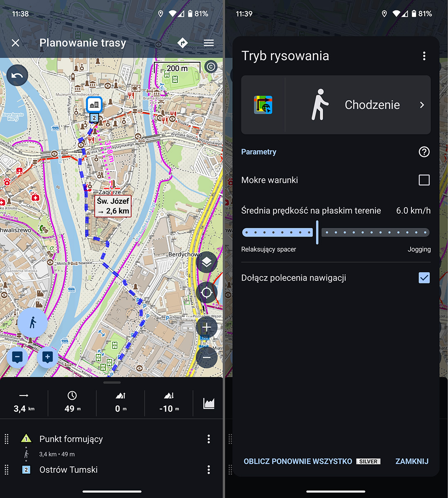Tap ZAMKNIJ to close the dialog
This screenshot has width=448, height=498.
click(x=411, y=461)
